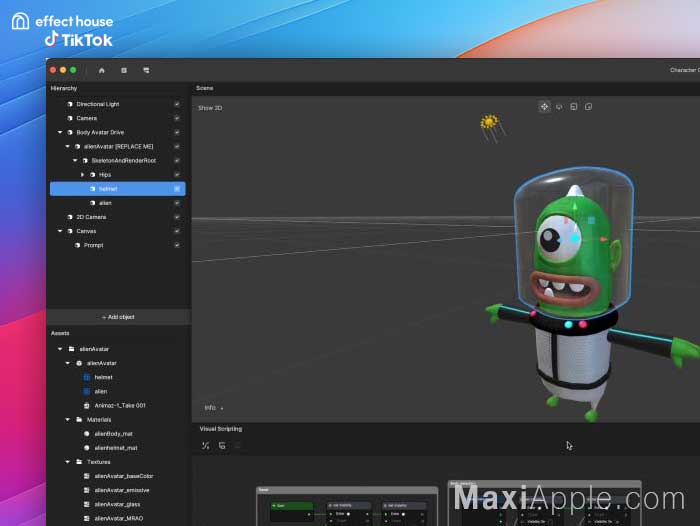Image resolution: width=700 pixels, height=526 pixels.
Task: Collapse the alienAvatar folder in Assets
Action: (x=60, y=349)
